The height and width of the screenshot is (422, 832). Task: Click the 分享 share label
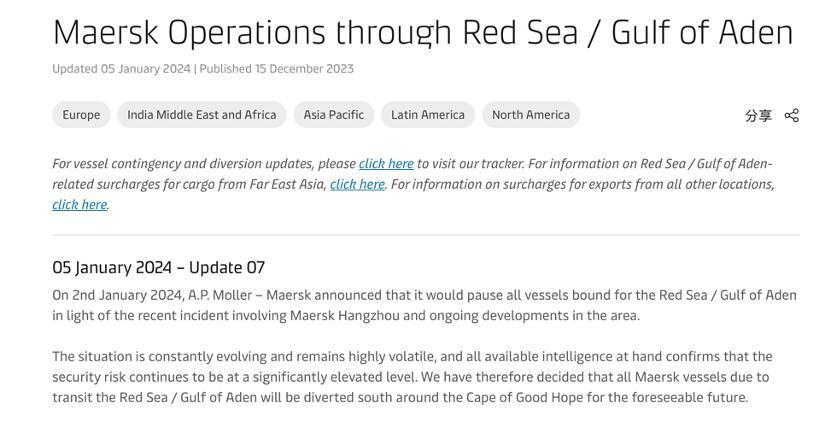click(x=758, y=115)
